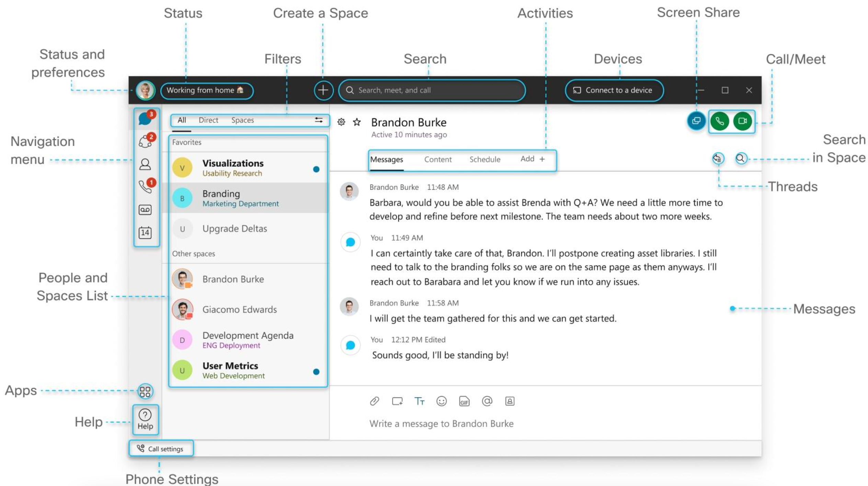
Task: Open space settings gear icon
Action: (341, 122)
